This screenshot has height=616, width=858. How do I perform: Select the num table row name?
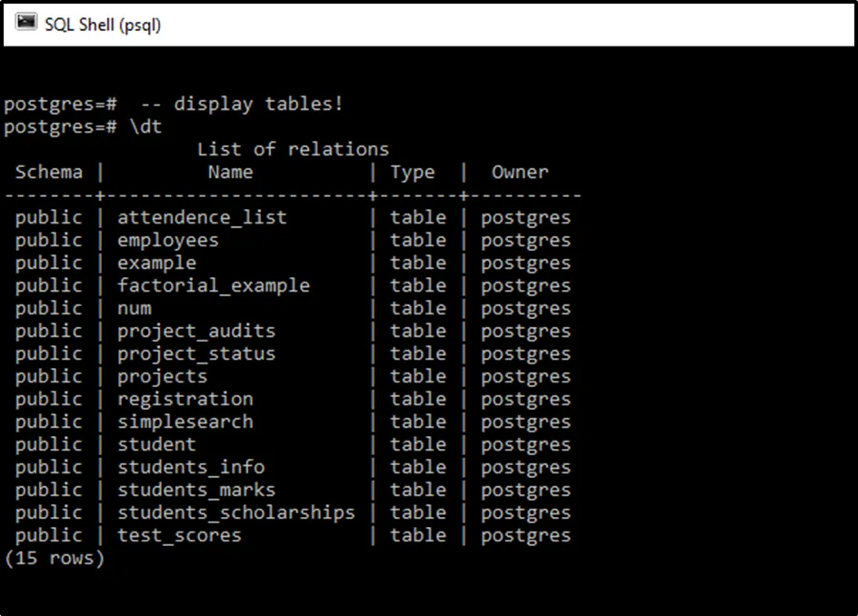[x=135, y=309]
